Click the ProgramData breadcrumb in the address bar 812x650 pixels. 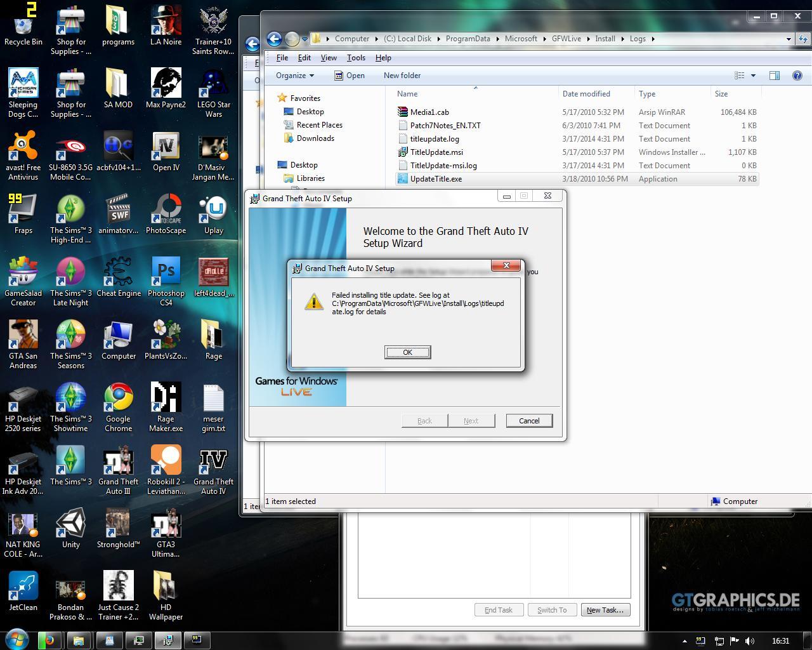(468, 39)
